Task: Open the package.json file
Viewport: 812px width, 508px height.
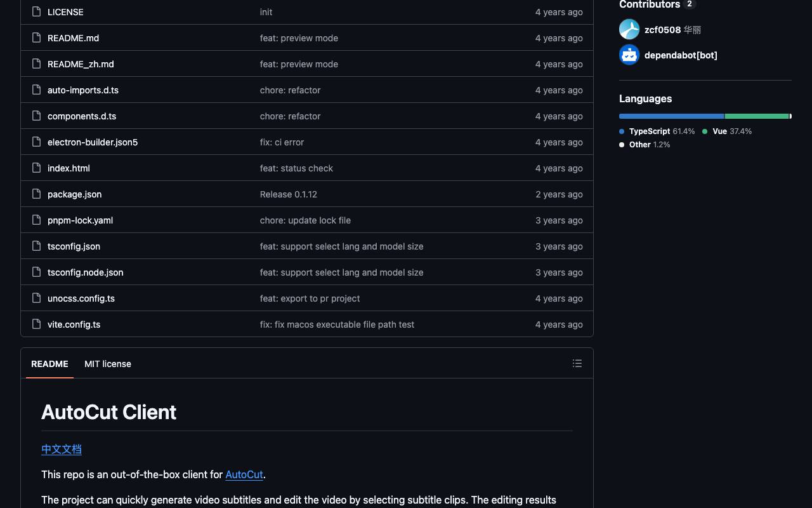Action: point(74,194)
